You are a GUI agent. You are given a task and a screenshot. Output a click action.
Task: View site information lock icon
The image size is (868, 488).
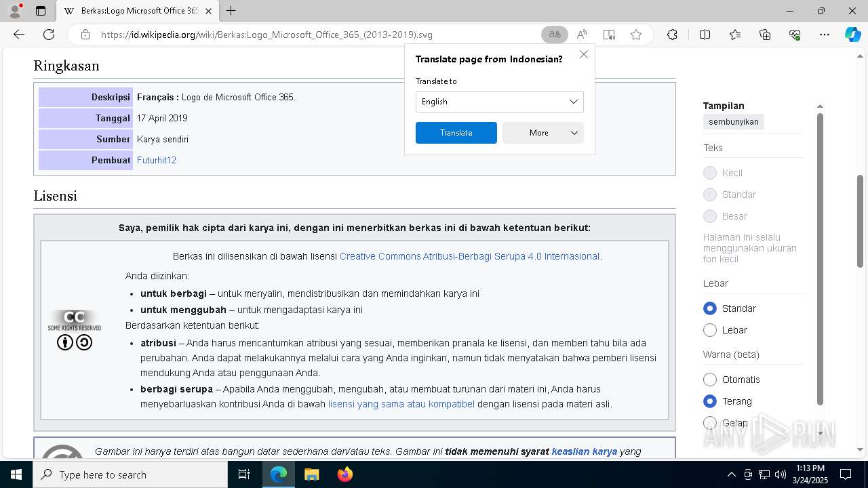pos(85,35)
